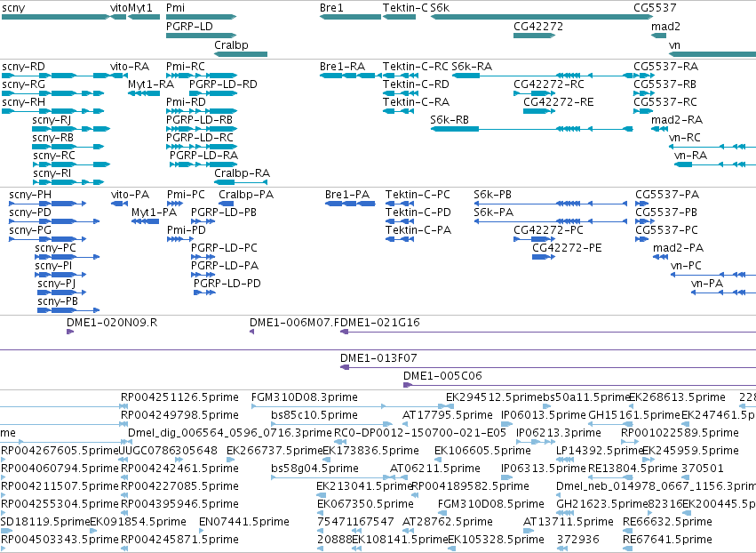Select EST EK266737.5prime
Screen dimensions: 756x553
[275, 451]
